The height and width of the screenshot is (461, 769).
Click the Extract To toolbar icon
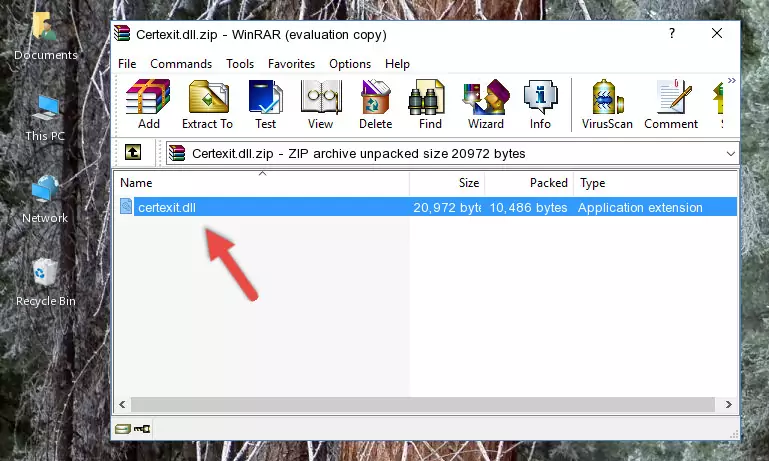click(x=207, y=104)
